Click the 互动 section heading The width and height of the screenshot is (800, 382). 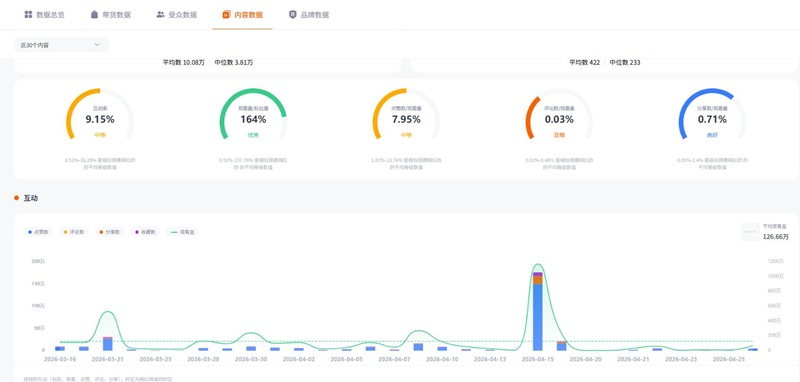click(x=31, y=198)
